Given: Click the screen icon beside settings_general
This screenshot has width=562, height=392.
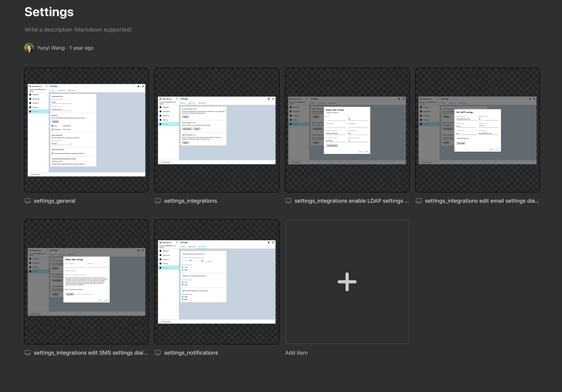Looking at the screenshot, I should [28, 201].
